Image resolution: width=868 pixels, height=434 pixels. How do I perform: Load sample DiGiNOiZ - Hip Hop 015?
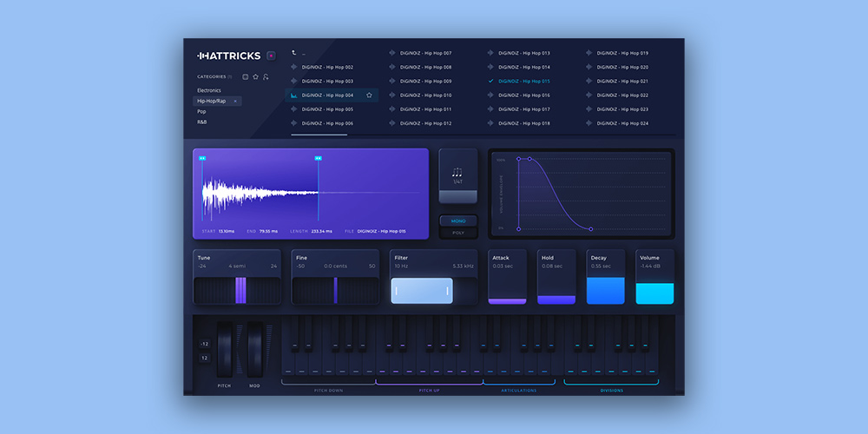tap(523, 81)
